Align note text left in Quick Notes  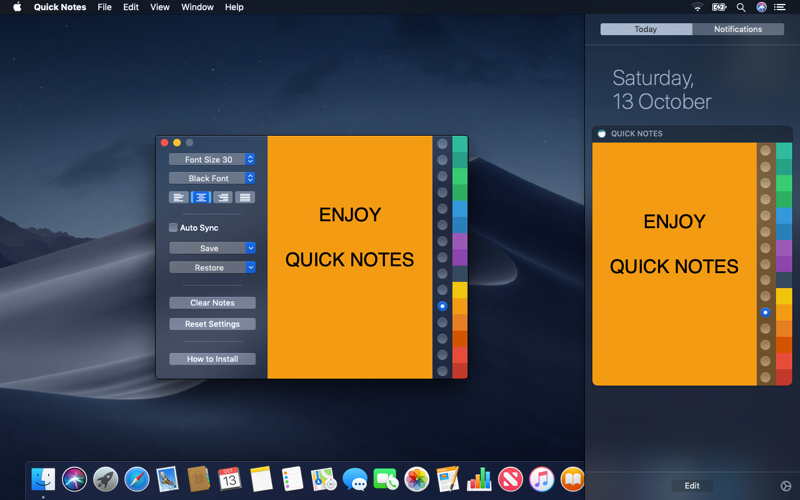click(179, 197)
